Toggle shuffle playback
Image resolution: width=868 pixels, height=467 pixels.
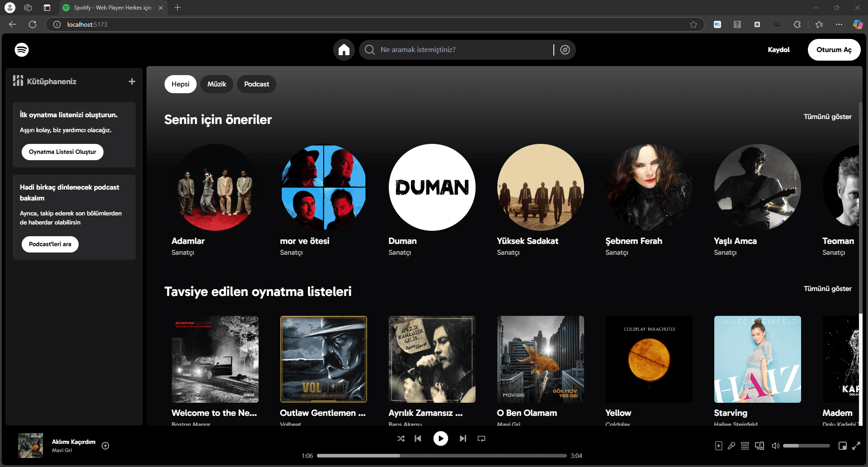point(401,438)
